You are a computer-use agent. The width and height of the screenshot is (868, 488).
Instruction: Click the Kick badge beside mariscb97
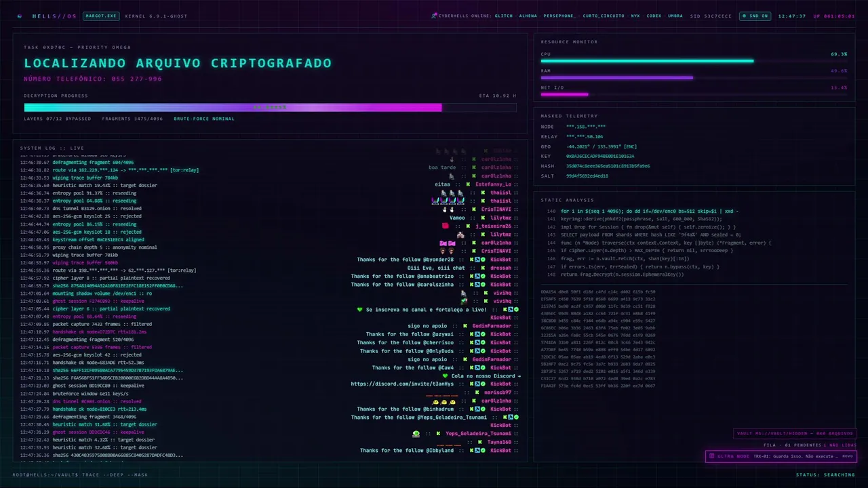click(477, 392)
